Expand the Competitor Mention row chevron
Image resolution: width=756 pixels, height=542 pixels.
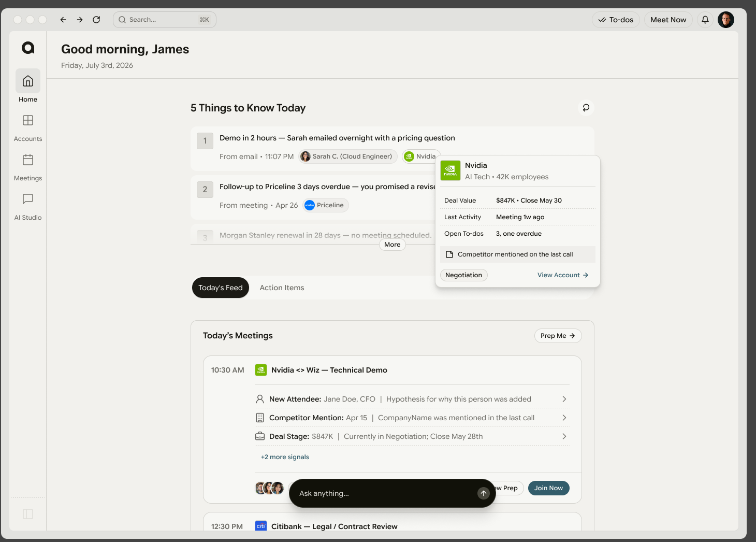(564, 418)
